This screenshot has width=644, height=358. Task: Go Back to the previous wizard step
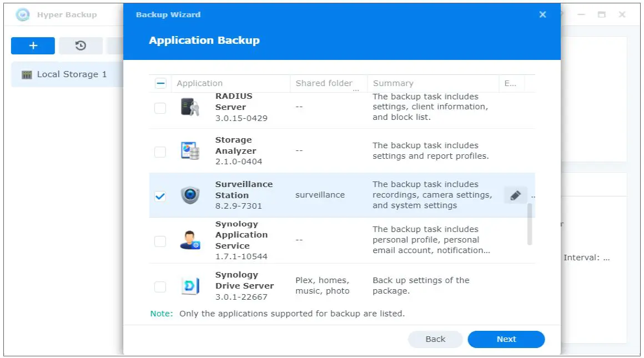(x=435, y=339)
